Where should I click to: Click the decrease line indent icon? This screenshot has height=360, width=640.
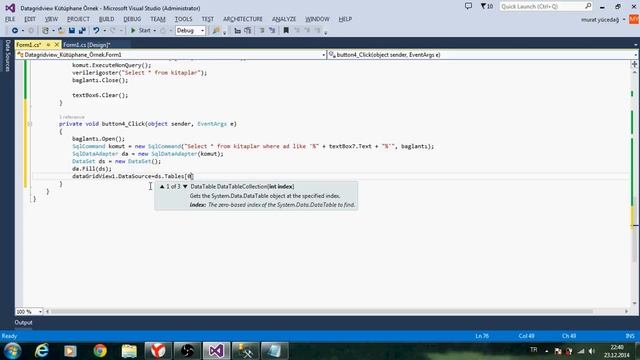(x=237, y=31)
